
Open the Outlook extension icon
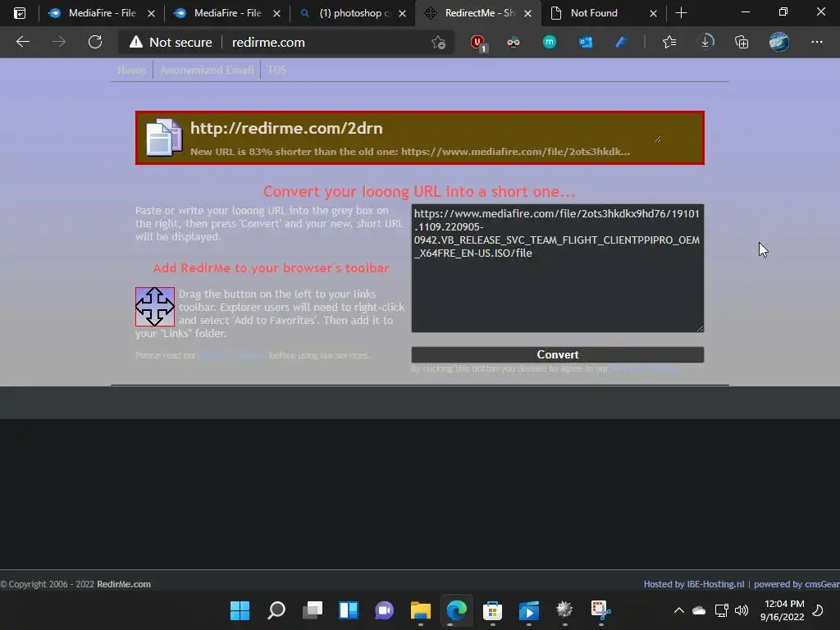[x=585, y=43]
